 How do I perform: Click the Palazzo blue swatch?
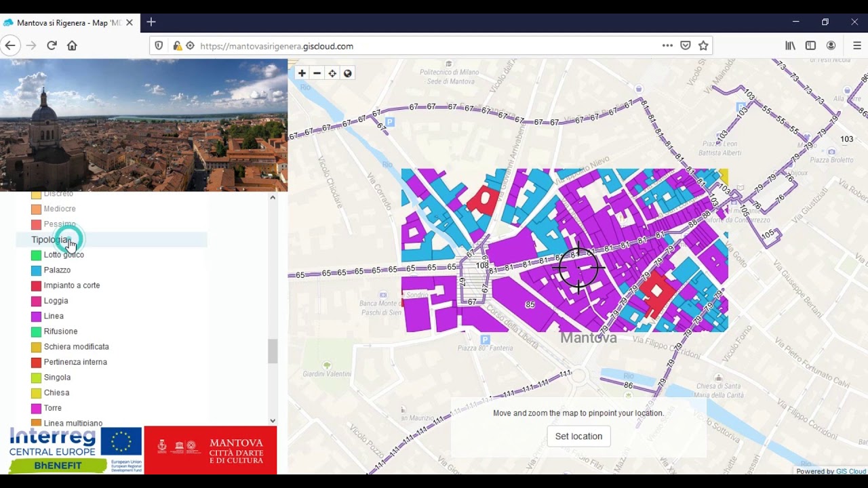point(36,270)
